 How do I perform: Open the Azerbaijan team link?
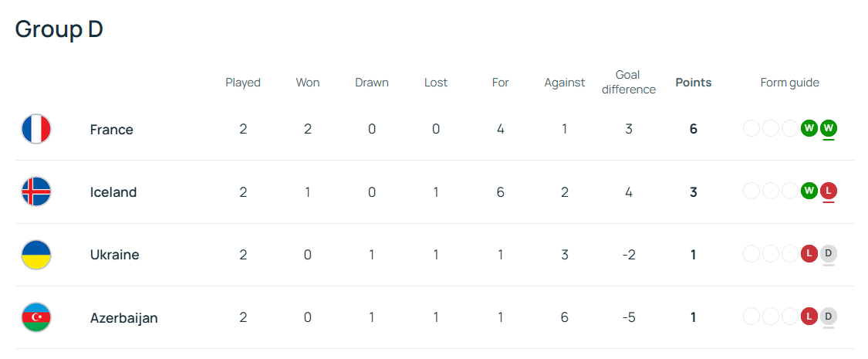pyautogui.click(x=124, y=318)
